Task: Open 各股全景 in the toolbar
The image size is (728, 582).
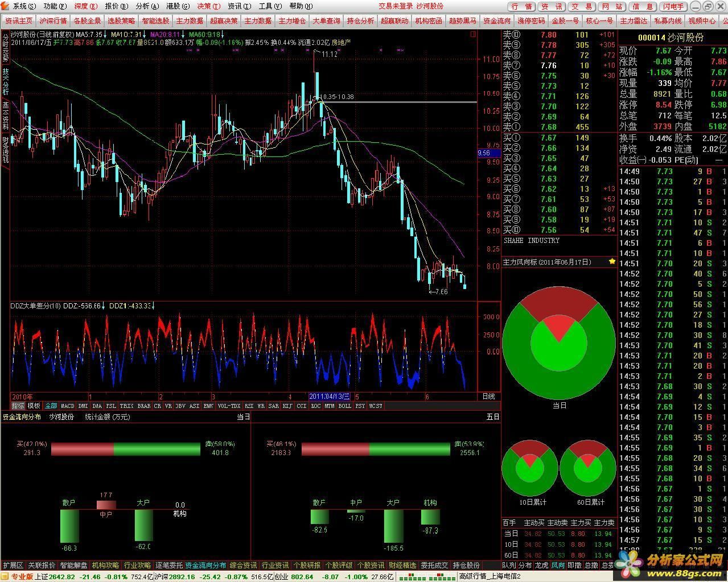Action: (x=87, y=20)
